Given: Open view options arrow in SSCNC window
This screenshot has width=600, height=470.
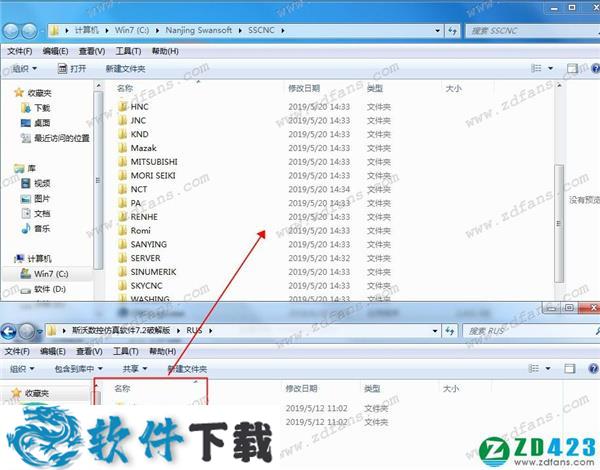Looking at the screenshot, I should 551,69.
